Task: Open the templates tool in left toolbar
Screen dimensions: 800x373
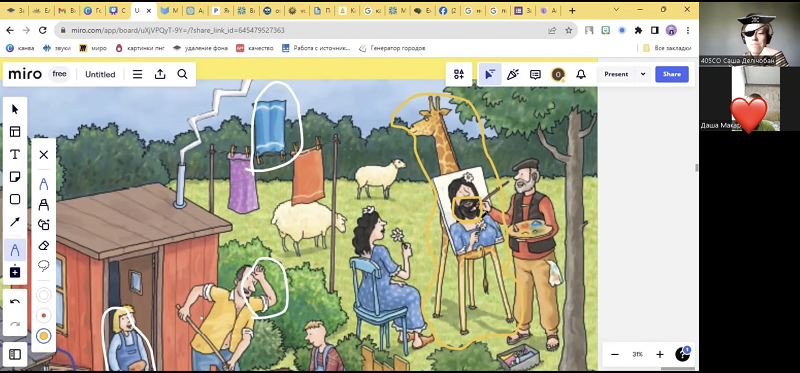Action: pyautogui.click(x=15, y=132)
